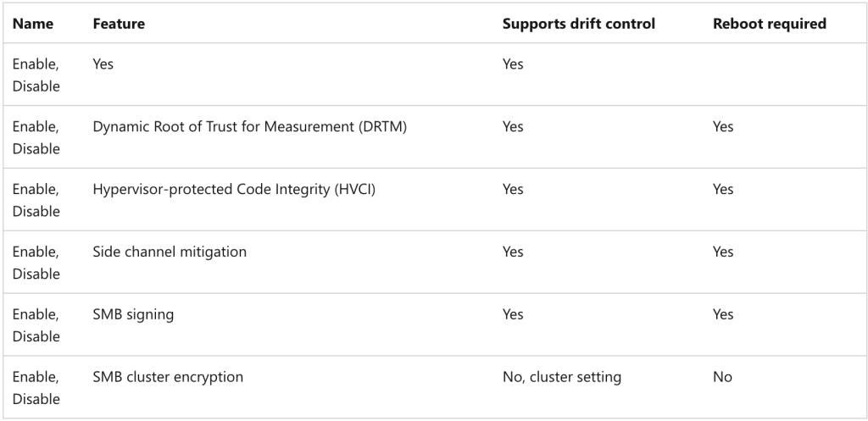Click the SMB cluster encryption feature cell
Image resolution: width=868 pixels, height=421 pixels.
168,377
